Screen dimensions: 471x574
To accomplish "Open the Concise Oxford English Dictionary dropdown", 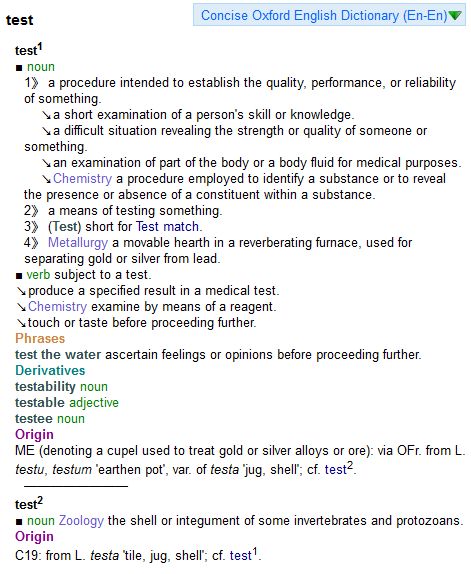I will click(329, 15).
